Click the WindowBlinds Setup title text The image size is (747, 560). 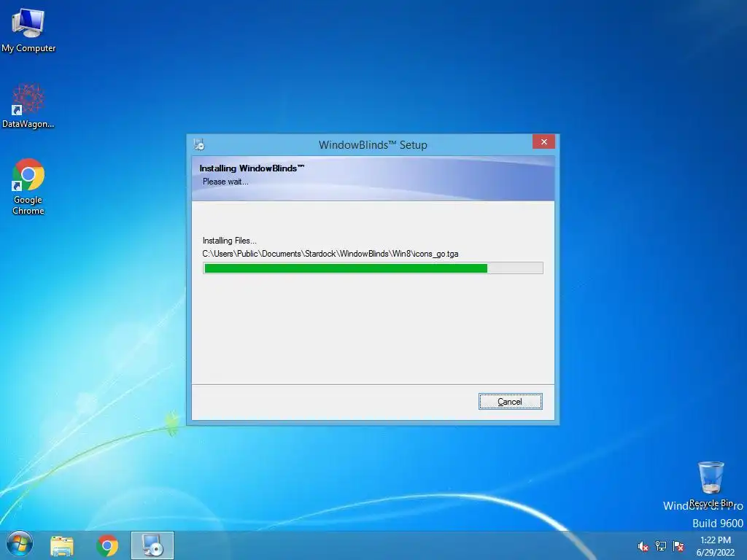(373, 145)
